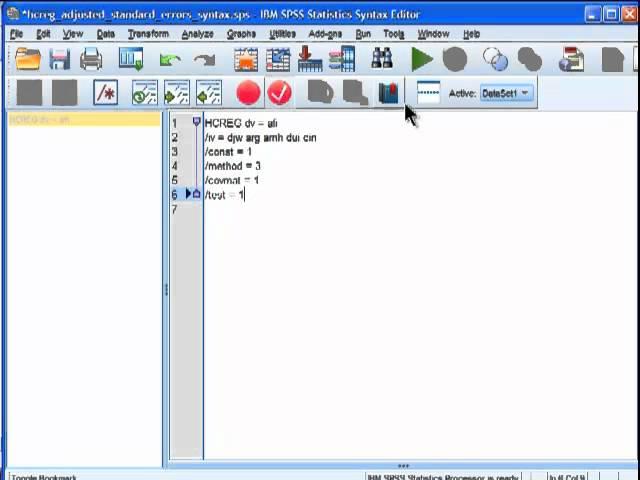Screen dimensions: 640x480
Task: Open the Analyze menu
Action: (197, 34)
